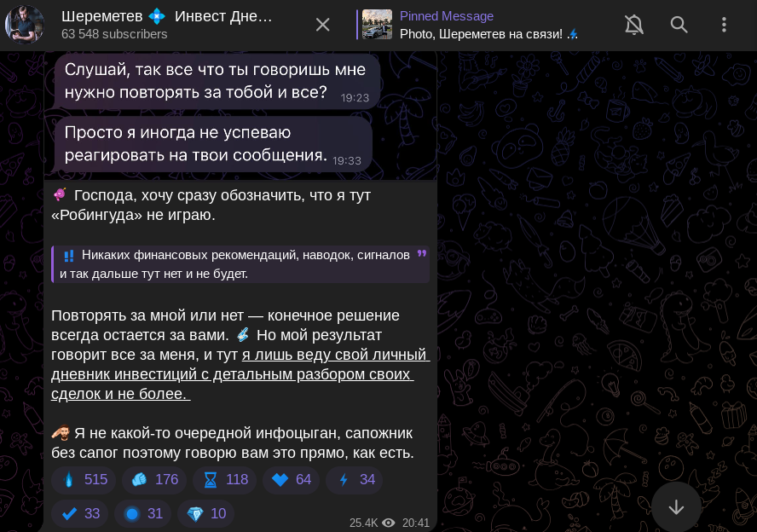View the 25.4K views eye counter
757x532 pixels.
(x=372, y=523)
